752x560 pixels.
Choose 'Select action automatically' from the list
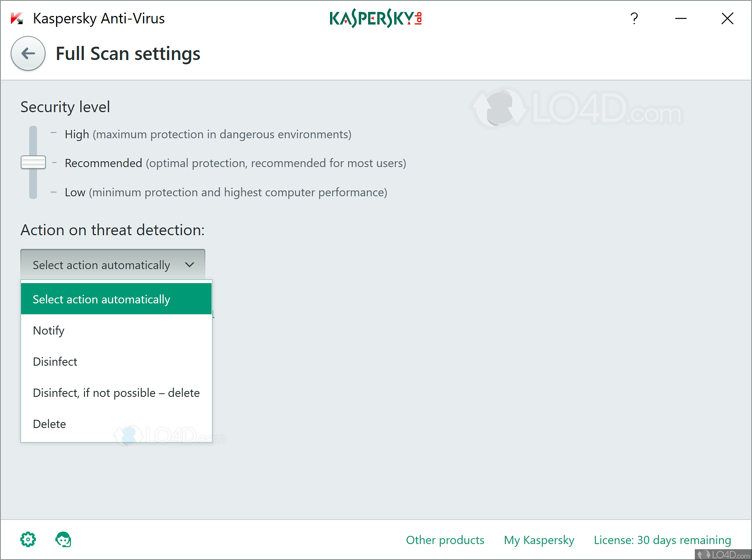coord(116,299)
